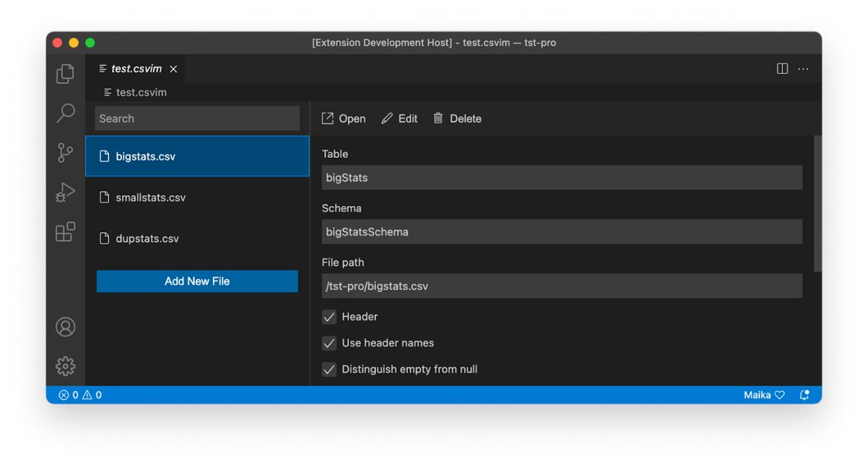
Task: Select dupstats.csv in file list
Action: 197,239
